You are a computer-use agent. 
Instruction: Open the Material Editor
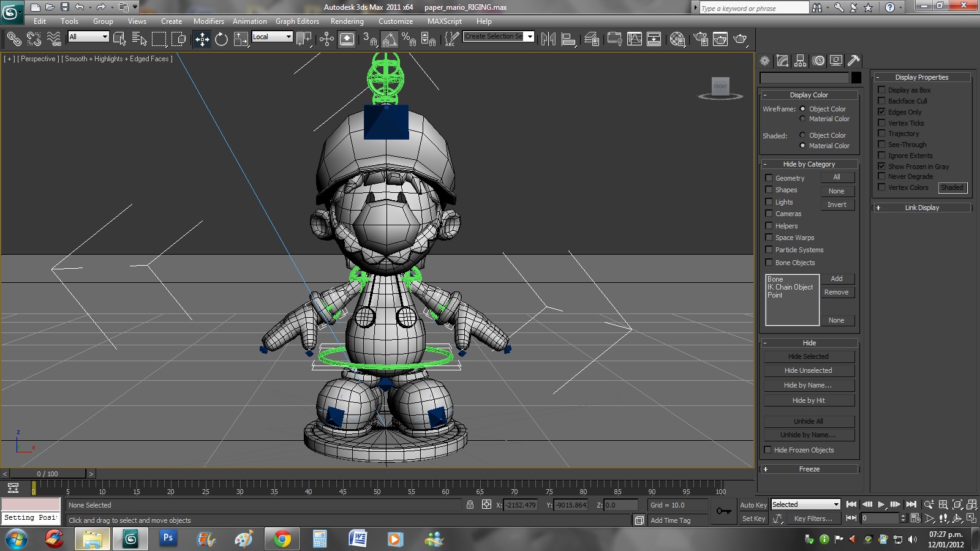tap(677, 39)
